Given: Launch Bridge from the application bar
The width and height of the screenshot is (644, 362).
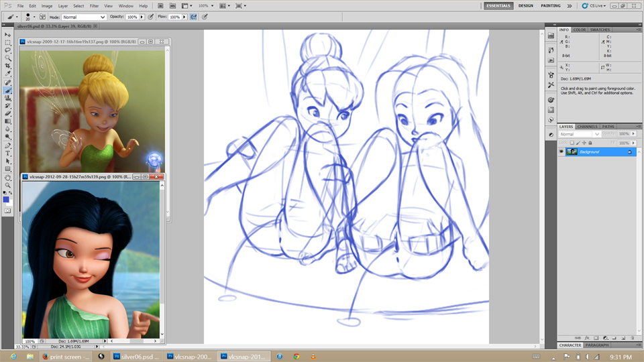Looking at the screenshot, I should pos(160,6).
